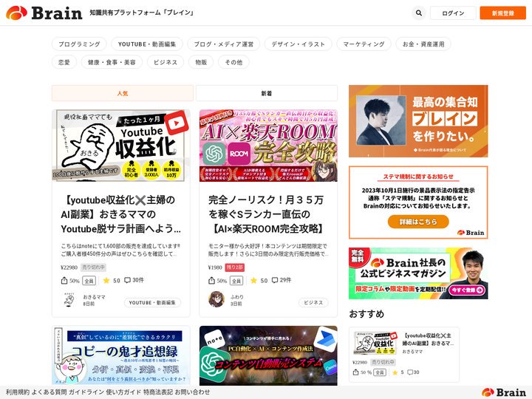Select the 健康・食事・美容 category
Viewport: 532px width, 399px height.
point(112,62)
